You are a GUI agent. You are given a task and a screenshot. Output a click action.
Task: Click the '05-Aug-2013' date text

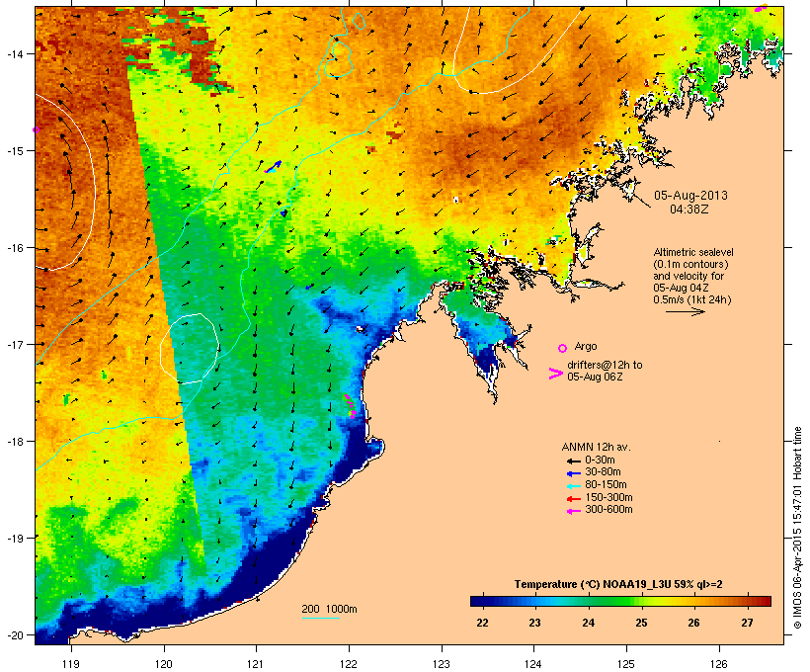click(x=690, y=196)
